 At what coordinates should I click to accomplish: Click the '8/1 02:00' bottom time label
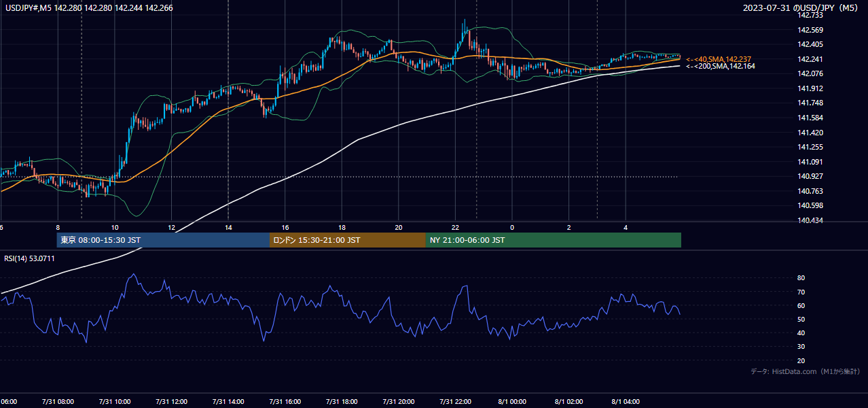coord(569,402)
